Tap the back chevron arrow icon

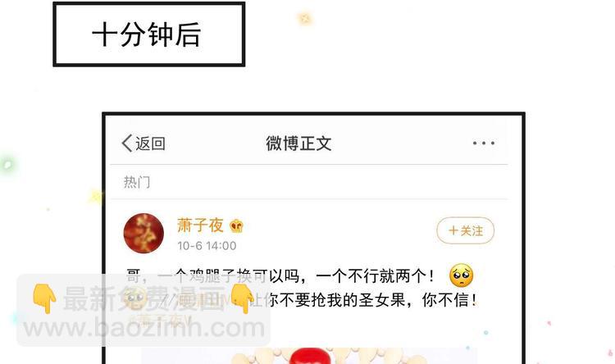[126, 143]
